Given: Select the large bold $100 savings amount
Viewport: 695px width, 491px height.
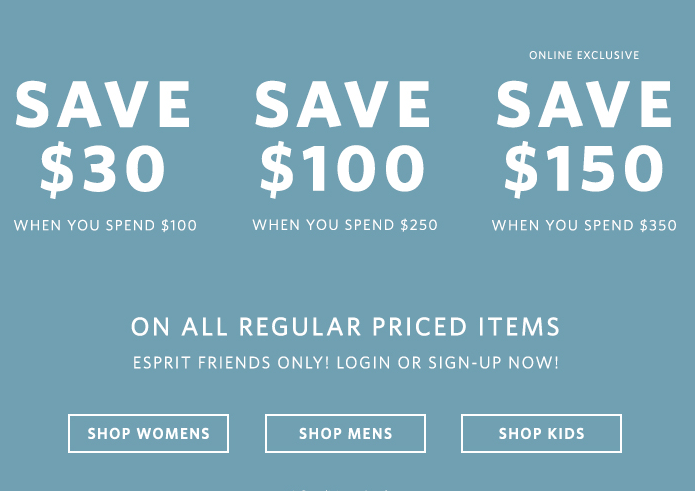Looking at the screenshot, I should [x=342, y=169].
